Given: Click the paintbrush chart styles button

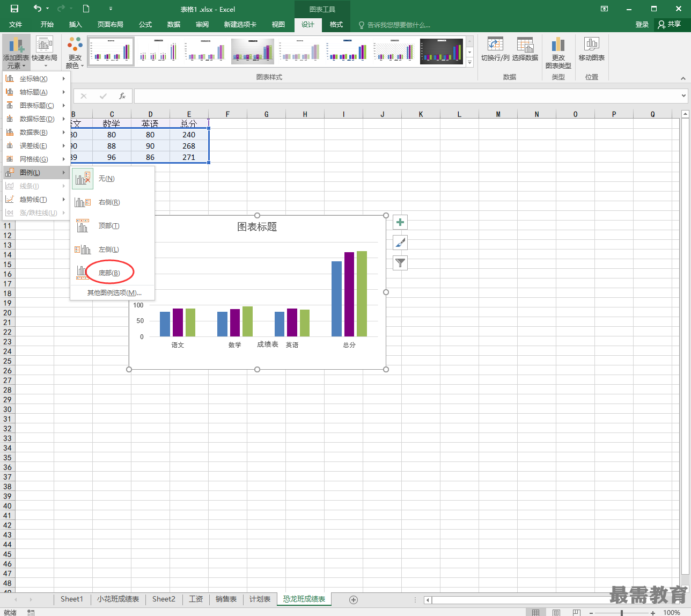Looking at the screenshot, I should click(400, 243).
